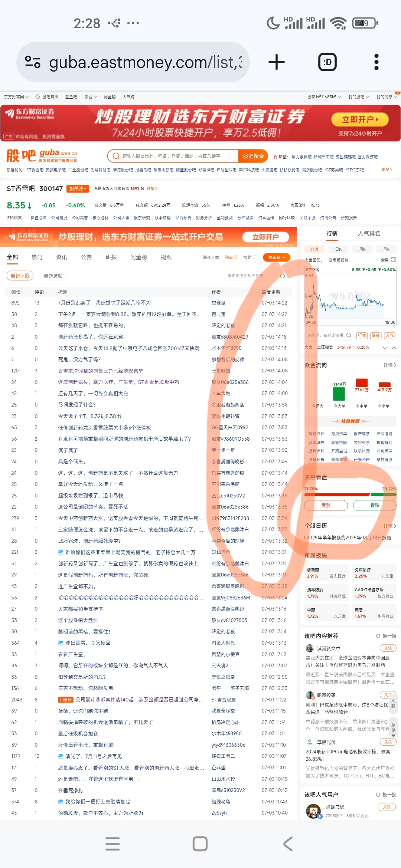The width and height of the screenshot is (401, 868).
Task: Open 资金流向 详情 chevron link
Action: (x=390, y=365)
